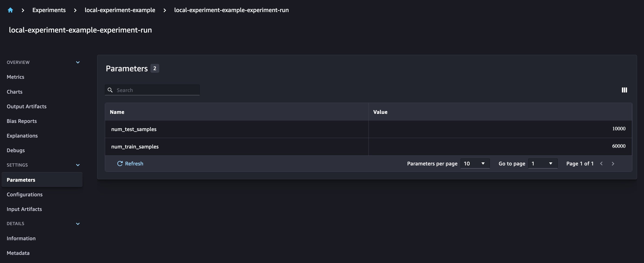Collapse the Overview section
Image resolution: width=644 pixels, height=263 pixels.
pos(78,62)
